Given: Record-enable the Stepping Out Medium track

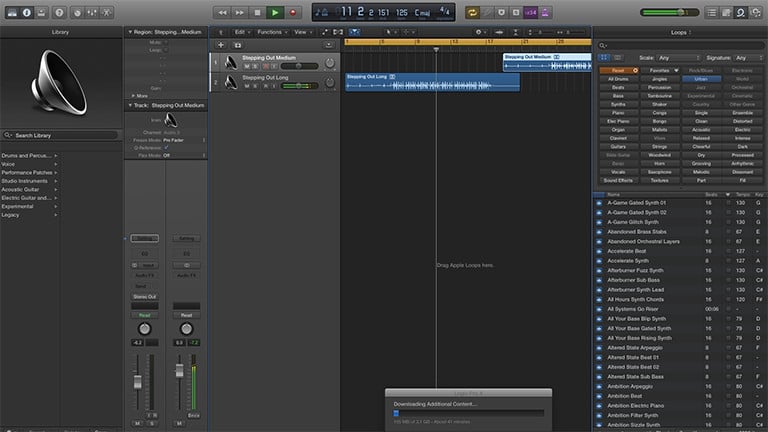Looking at the screenshot, I should tap(266, 66).
